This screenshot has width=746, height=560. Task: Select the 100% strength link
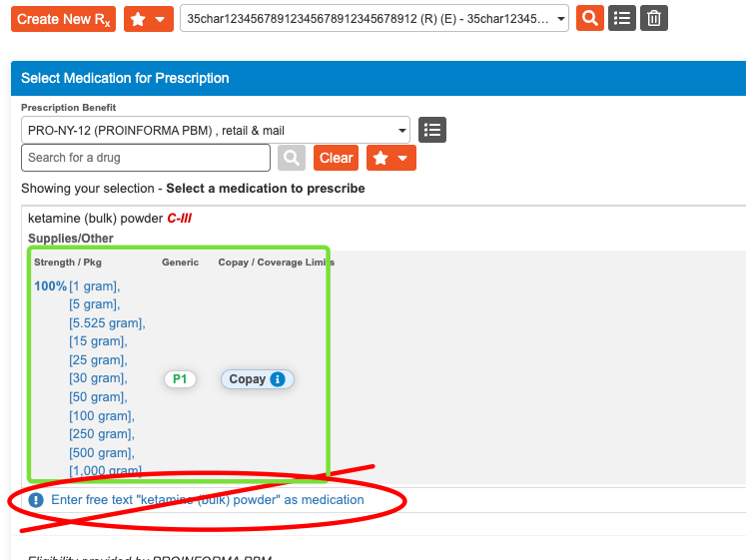point(50,286)
